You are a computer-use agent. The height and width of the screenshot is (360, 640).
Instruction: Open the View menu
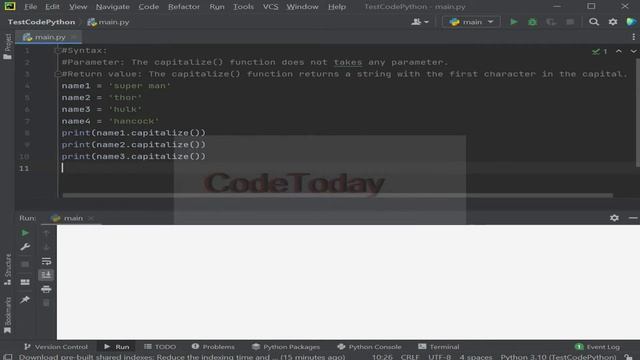[78, 7]
